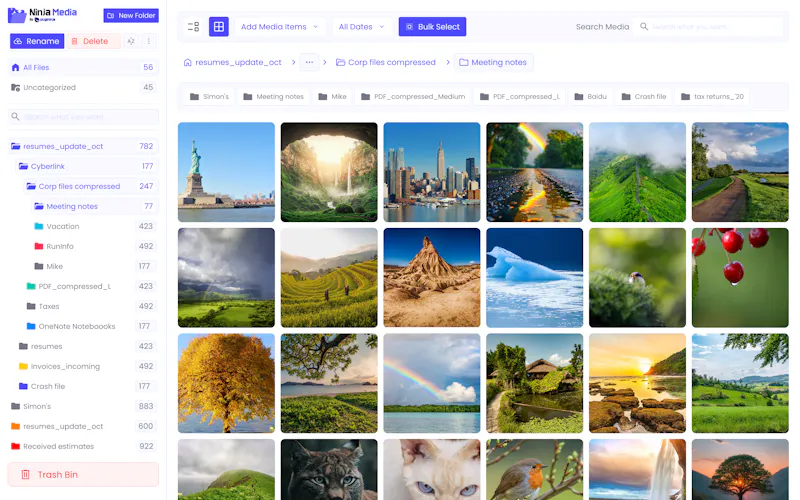Screen dimensions: 800x500
Task: Go to resumes_update_oct in the breadcrumb
Action: [232, 62]
